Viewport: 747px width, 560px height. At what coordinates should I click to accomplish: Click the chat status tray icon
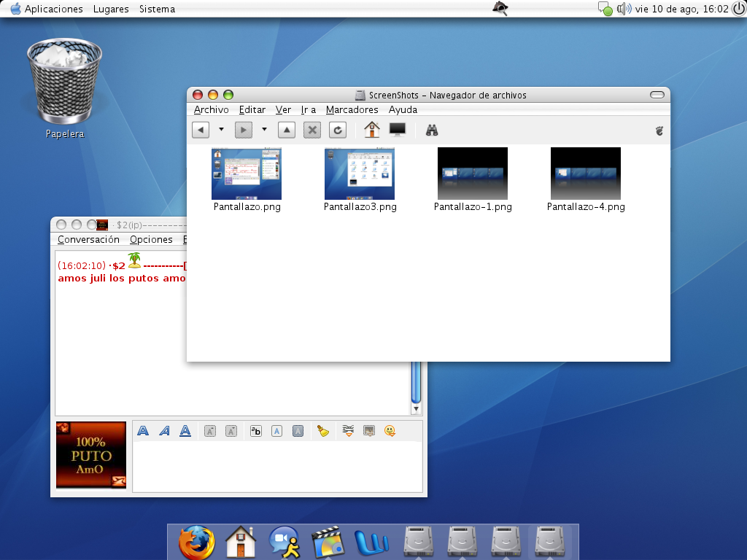[x=605, y=9]
